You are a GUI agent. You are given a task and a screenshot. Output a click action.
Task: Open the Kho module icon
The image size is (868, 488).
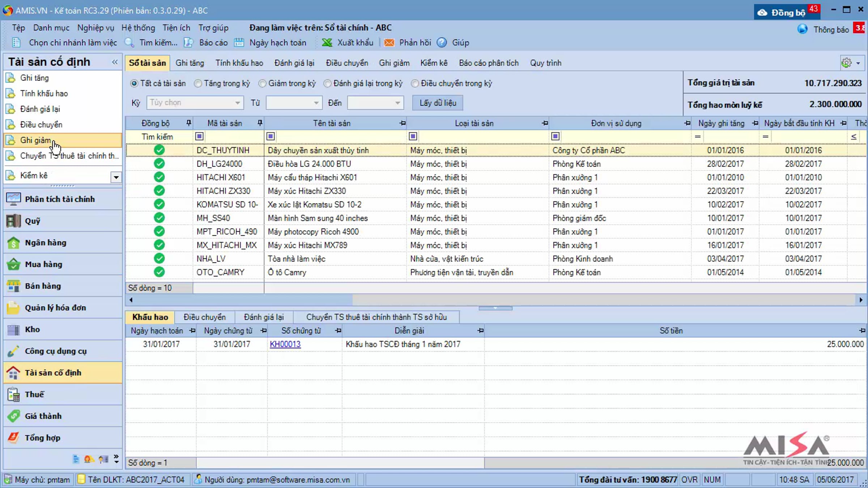point(13,329)
